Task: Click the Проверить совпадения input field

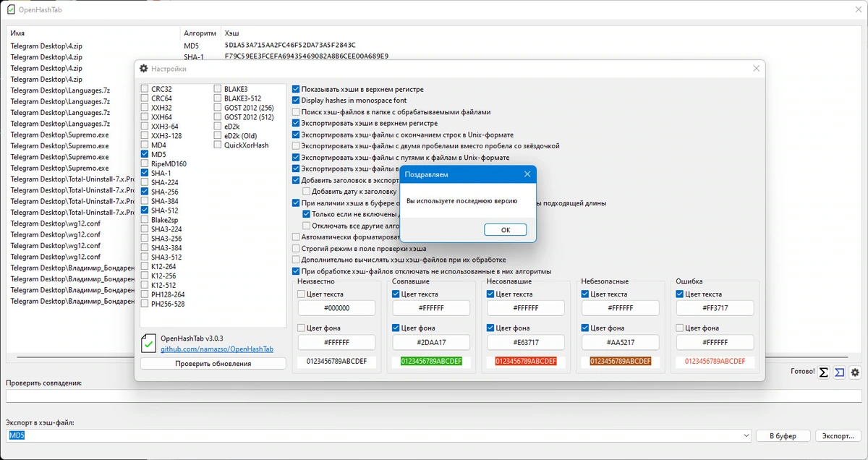Action: pos(434,396)
